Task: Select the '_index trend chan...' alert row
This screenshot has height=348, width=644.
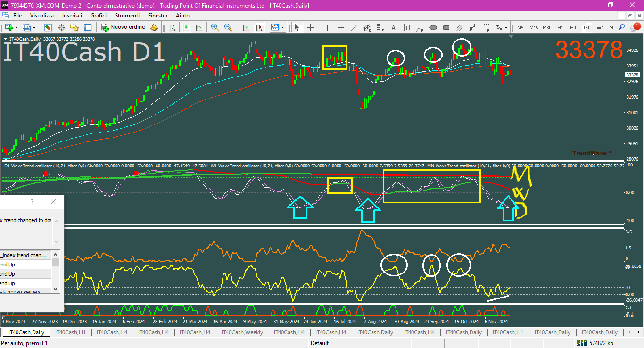Action: coord(25,255)
